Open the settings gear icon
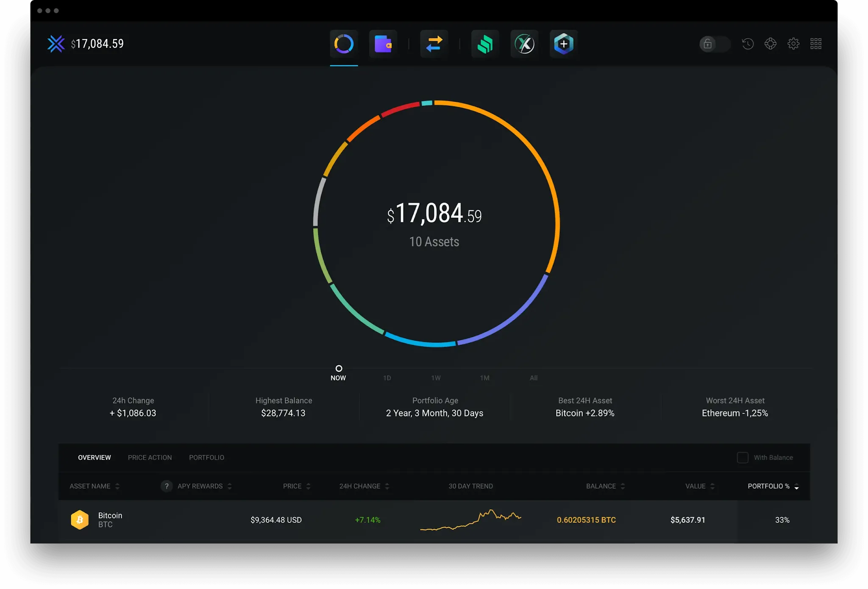The width and height of the screenshot is (868, 589). coord(794,43)
